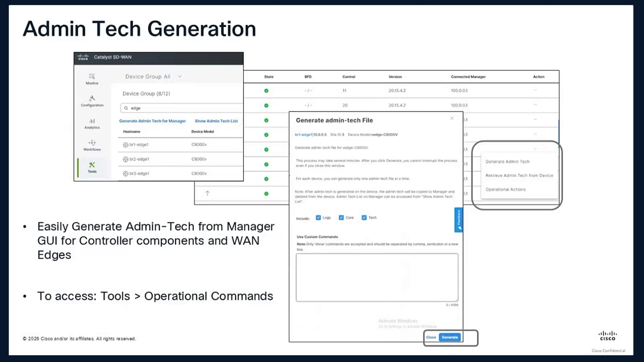
Task: Click the br1-edge1 device router icon
Action: (125, 145)
